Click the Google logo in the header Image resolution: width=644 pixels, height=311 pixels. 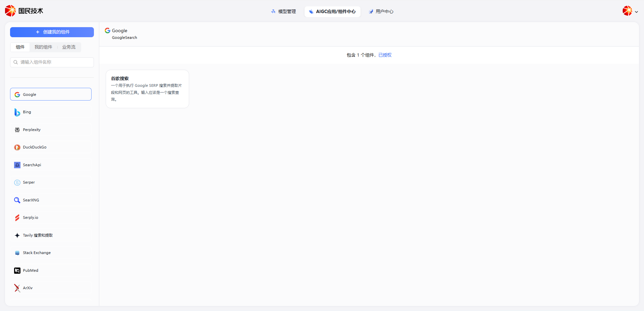pyautogui.click(x=107, y=30)
